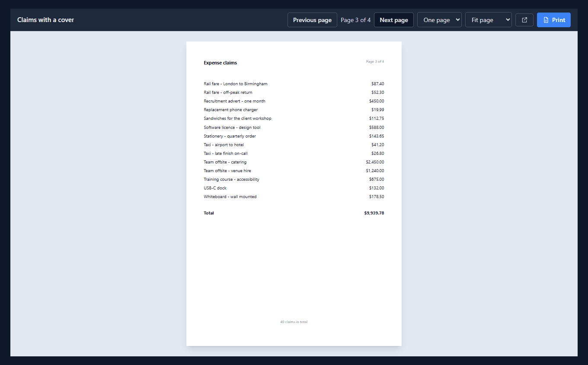Click the $2,450.00 catering amount
The height and width of the screenshot is (365, 588).
pos(375,162)
